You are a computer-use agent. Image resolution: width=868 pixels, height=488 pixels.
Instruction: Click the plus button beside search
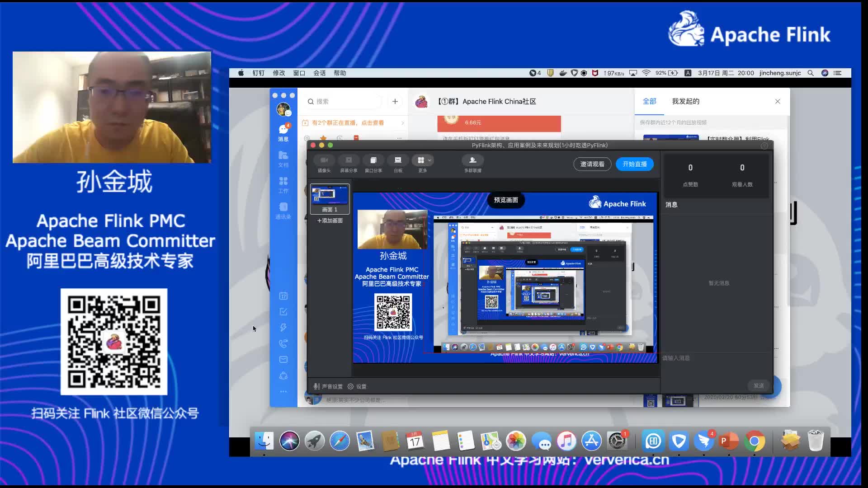point(395,102)
